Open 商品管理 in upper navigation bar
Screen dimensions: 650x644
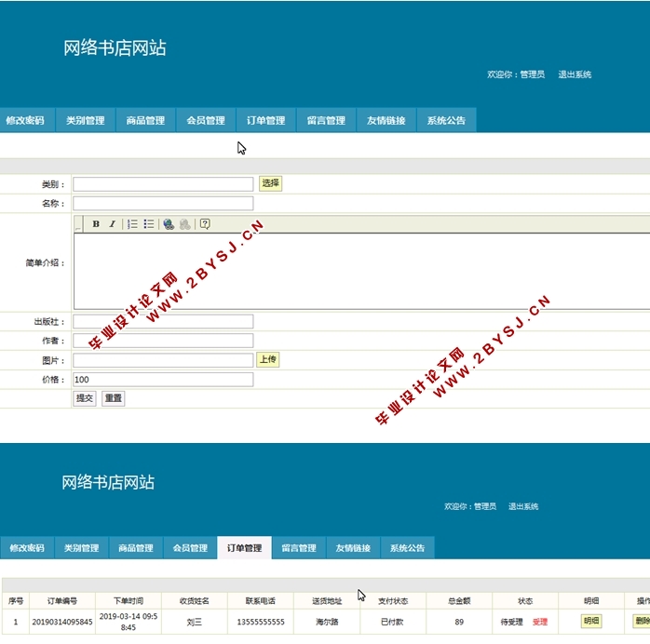pos(145,120)
